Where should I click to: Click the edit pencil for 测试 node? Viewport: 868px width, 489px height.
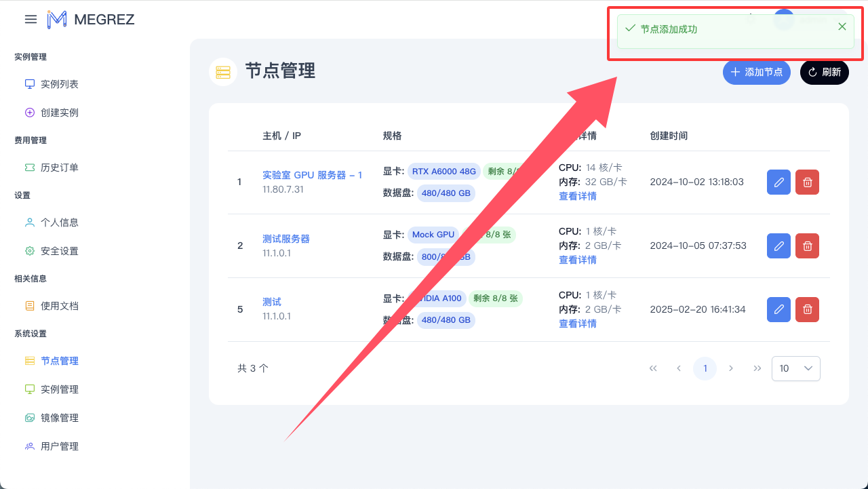coord(778,309)
